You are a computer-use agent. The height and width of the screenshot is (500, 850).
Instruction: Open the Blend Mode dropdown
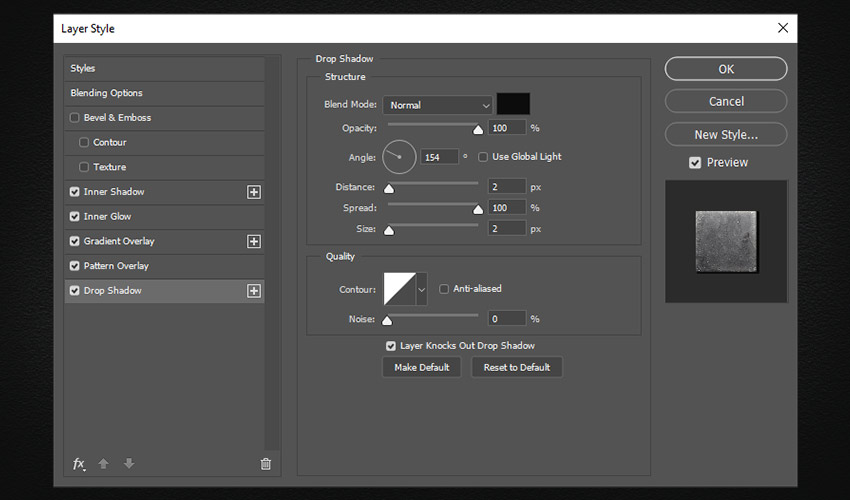(x=438, y=105)
